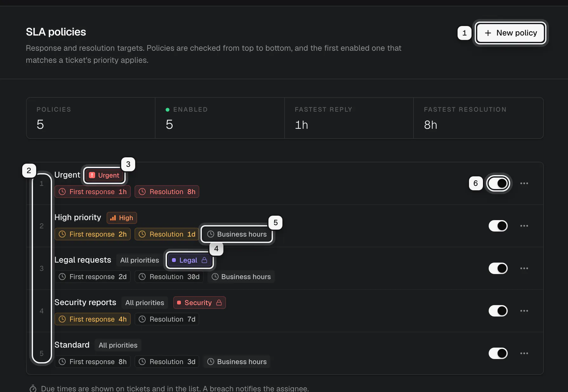The width and height of the screenshot is (568, 392).
Task: Create a new SLA policy
Action: coord(510,33)
